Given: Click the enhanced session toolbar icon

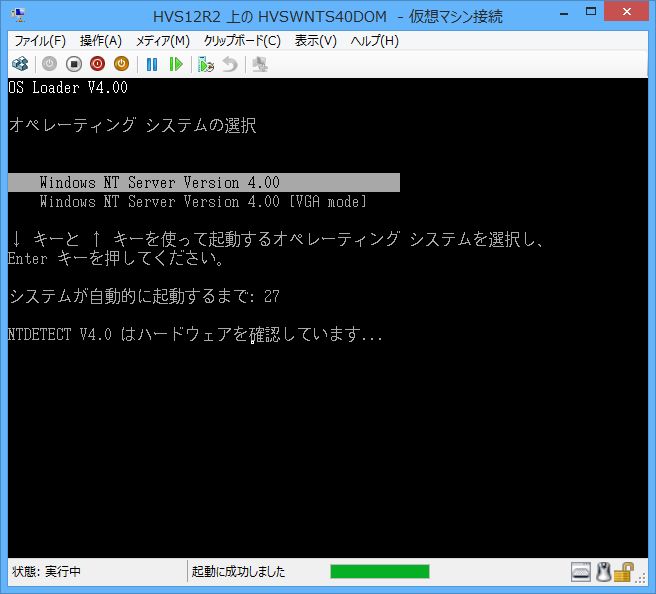Looking at the screenshot, I should [260, 64].
